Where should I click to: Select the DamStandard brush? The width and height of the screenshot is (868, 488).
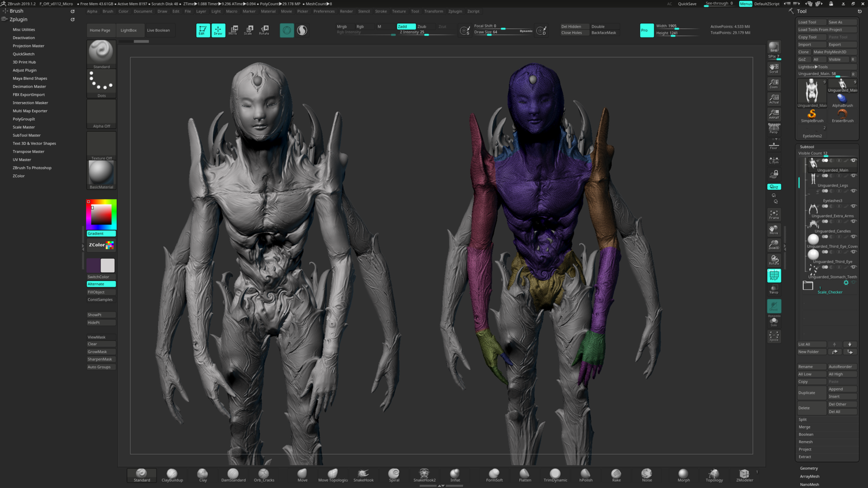coord(233,475)
